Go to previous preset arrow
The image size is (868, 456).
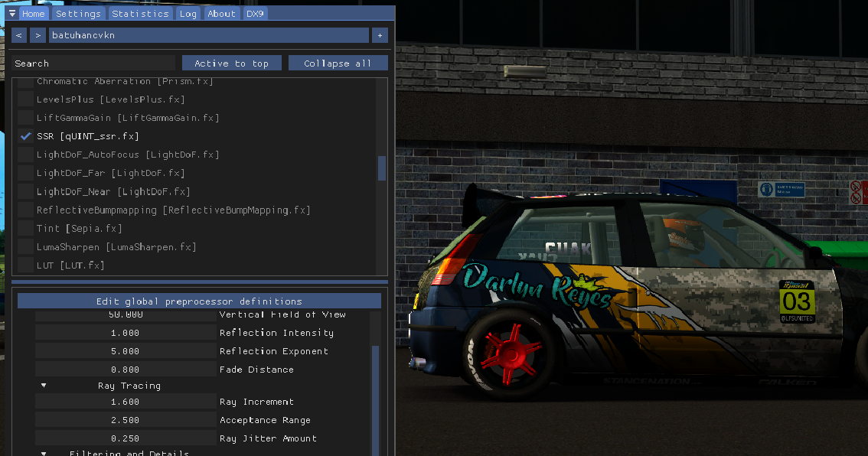[19, 35]
